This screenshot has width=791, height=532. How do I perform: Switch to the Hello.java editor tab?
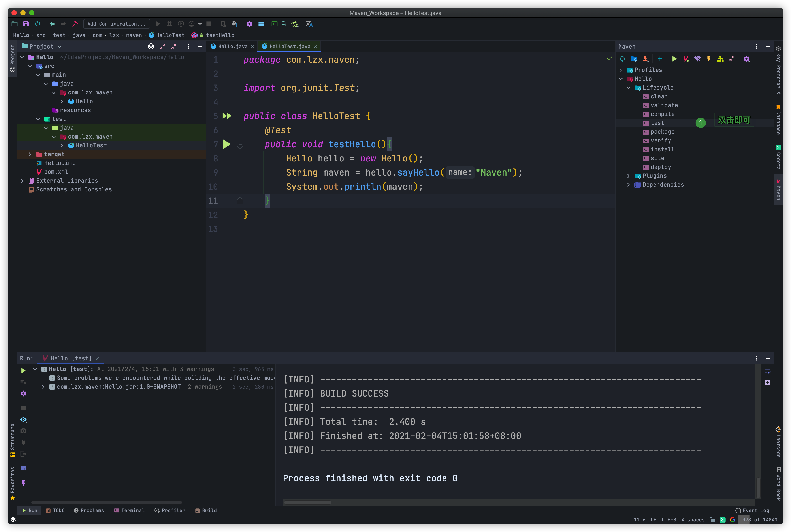[x=233, y=46]
